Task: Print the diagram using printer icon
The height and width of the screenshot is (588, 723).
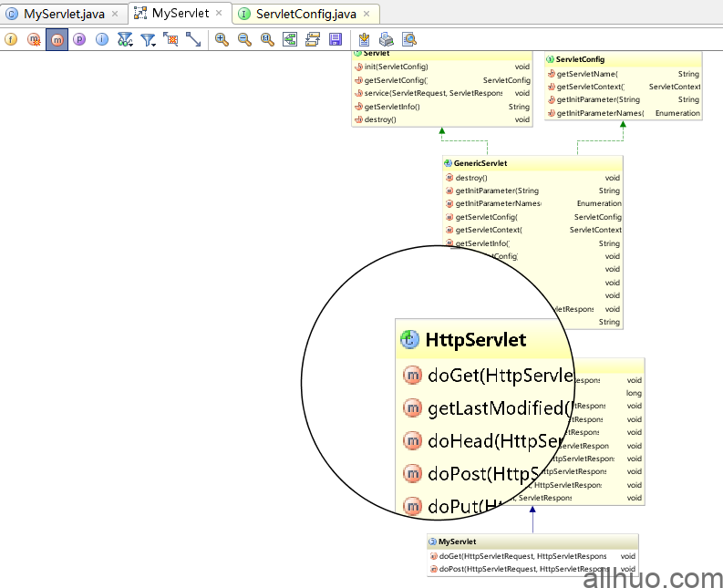Action: (387, 39)
